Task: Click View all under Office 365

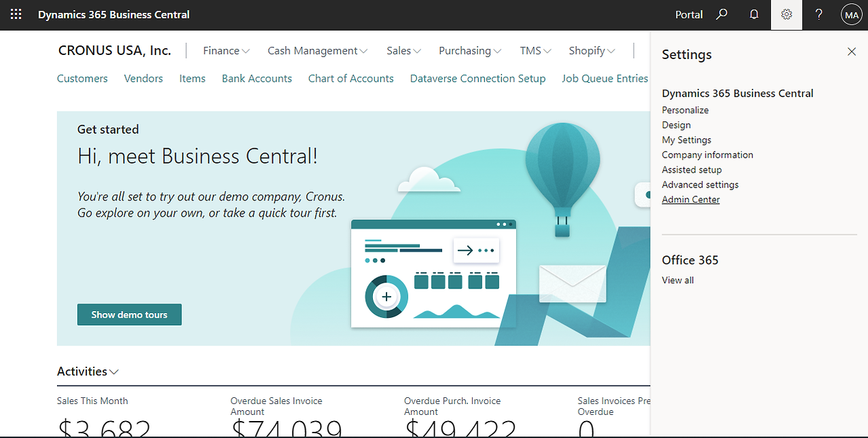Action: click(678, 280)
